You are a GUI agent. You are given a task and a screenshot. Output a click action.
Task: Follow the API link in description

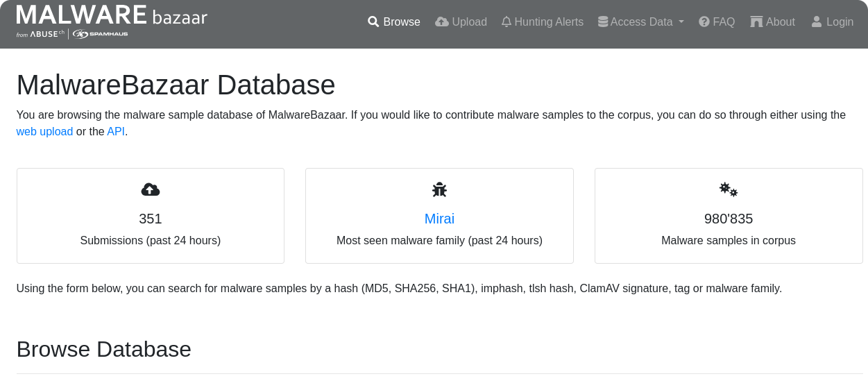click(115, 131)
